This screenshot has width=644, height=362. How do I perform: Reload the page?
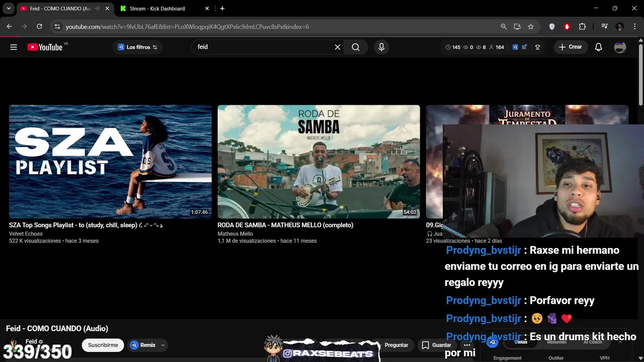pyautogui.click(x=39, y=27)
